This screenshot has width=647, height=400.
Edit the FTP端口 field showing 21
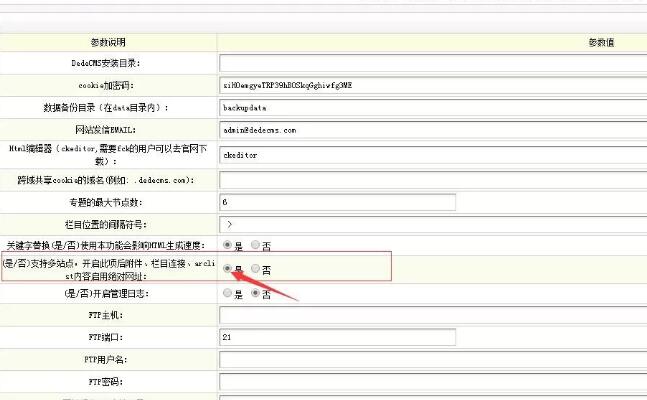(x=338, y=337)
